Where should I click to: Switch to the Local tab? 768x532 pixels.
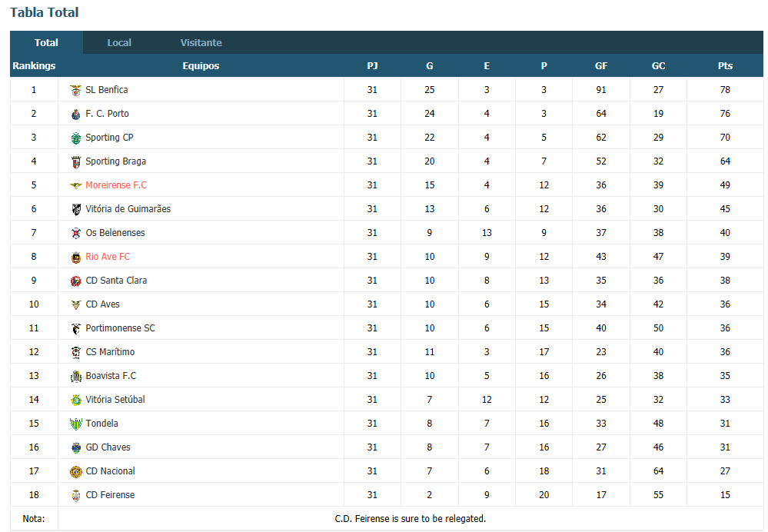tap(119, 42)
